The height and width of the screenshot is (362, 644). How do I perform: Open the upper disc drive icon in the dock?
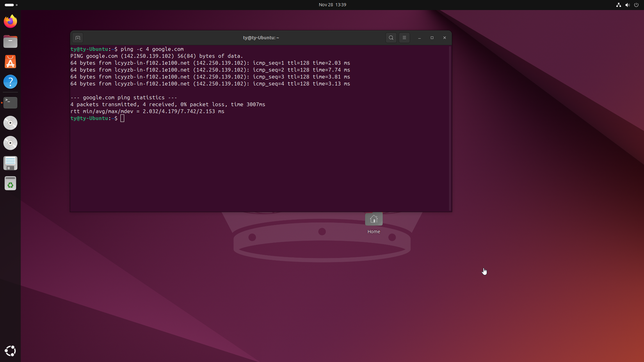(x=10, y=122)
